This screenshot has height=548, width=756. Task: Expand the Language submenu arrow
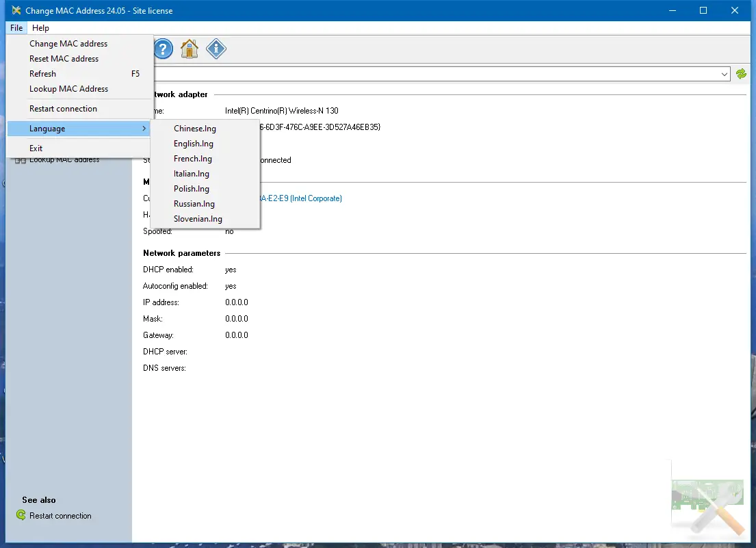click(x=144, y=128)
